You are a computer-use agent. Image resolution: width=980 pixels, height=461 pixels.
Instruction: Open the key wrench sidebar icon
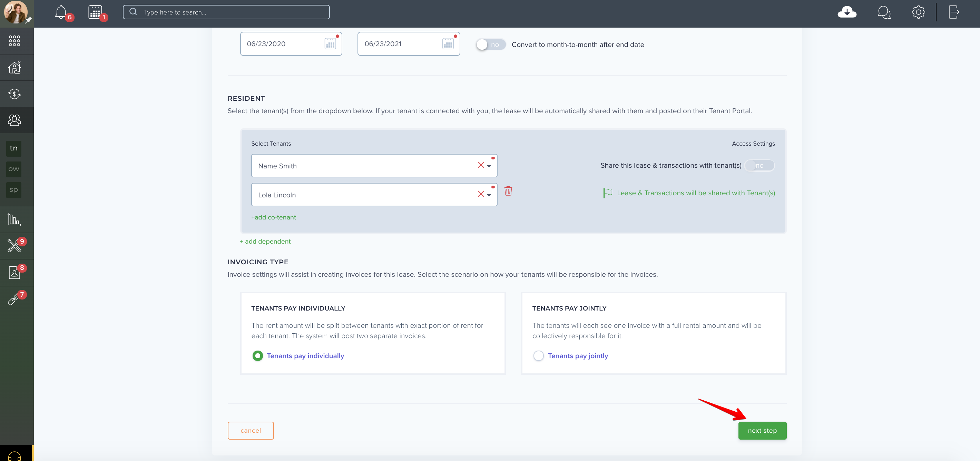(x=14, y=298)
